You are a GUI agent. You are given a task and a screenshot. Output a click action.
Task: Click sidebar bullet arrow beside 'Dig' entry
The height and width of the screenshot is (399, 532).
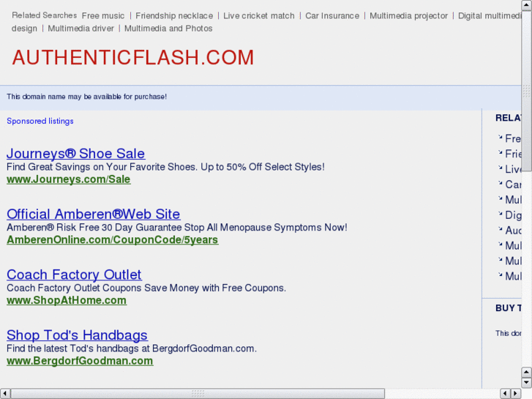tap(500, 213)
